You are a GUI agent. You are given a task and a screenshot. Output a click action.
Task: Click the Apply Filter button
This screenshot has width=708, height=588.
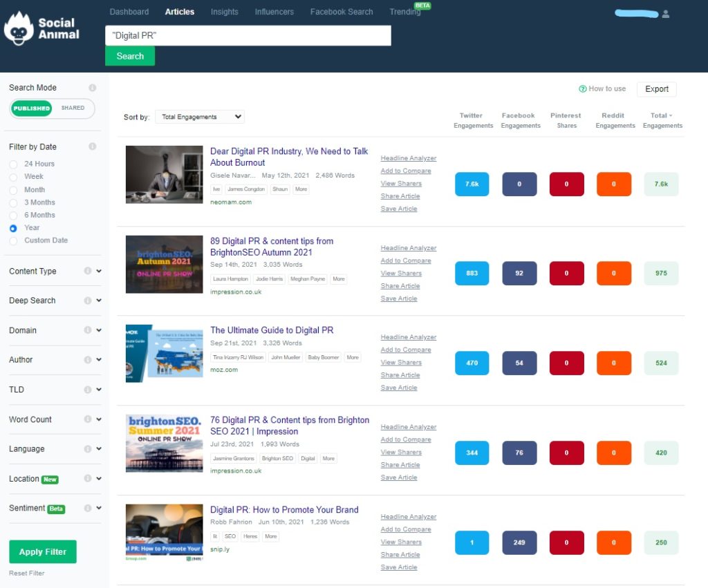[x=43, y=551]
